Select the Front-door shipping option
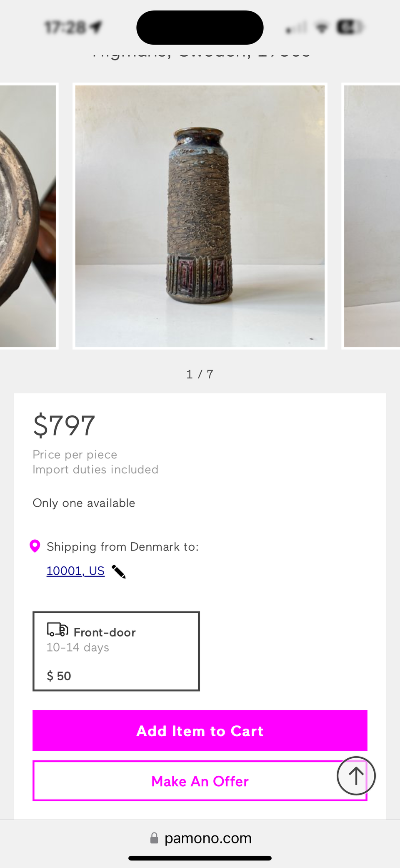The image size is (400, 868). (116, 651)
